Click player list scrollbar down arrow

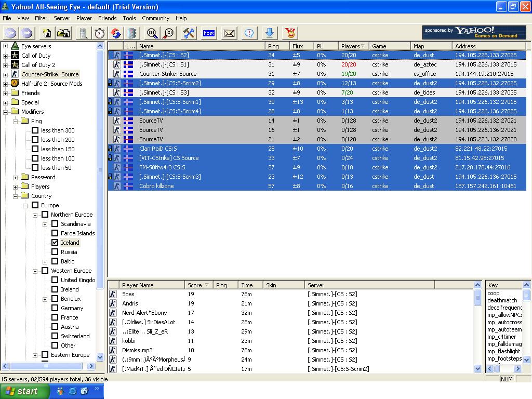pyautogui.click(x=478, y=368)
